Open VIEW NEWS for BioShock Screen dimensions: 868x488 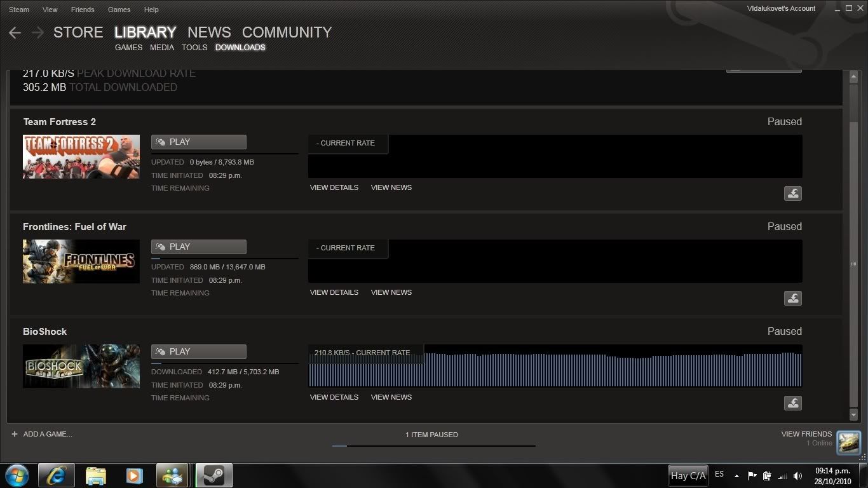coord(391,397)
